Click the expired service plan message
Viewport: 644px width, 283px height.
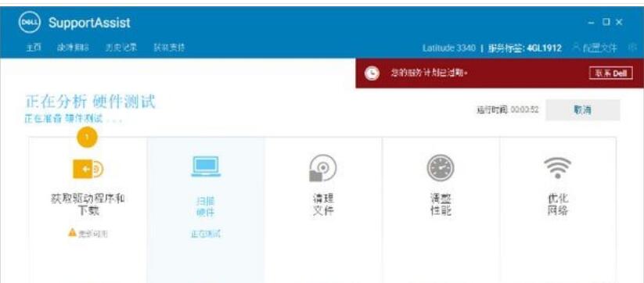(x=430, y=73)
